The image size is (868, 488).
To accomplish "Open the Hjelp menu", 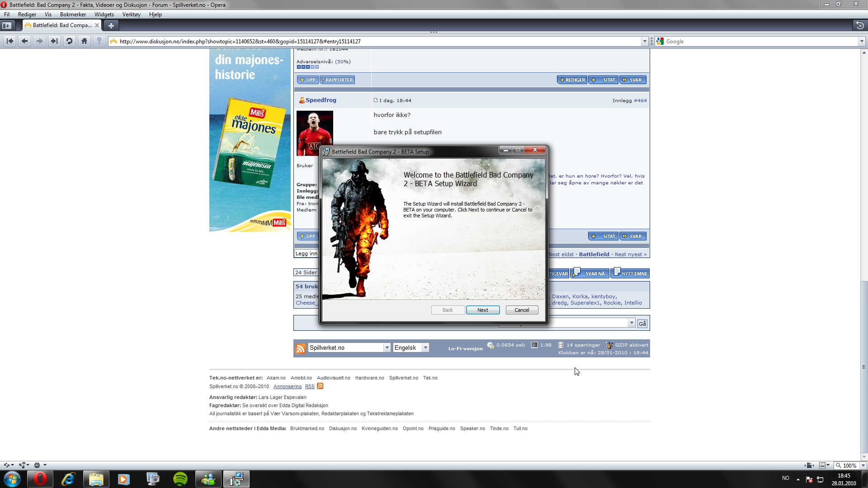I will [155, 14].
